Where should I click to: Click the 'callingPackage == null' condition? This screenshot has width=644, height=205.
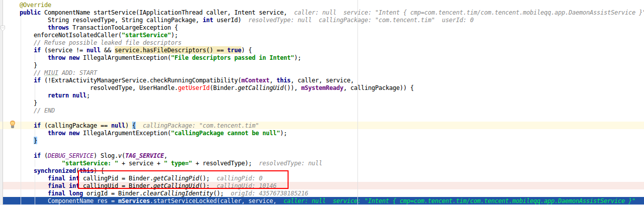pyautogui.click(x=86, y=125)
